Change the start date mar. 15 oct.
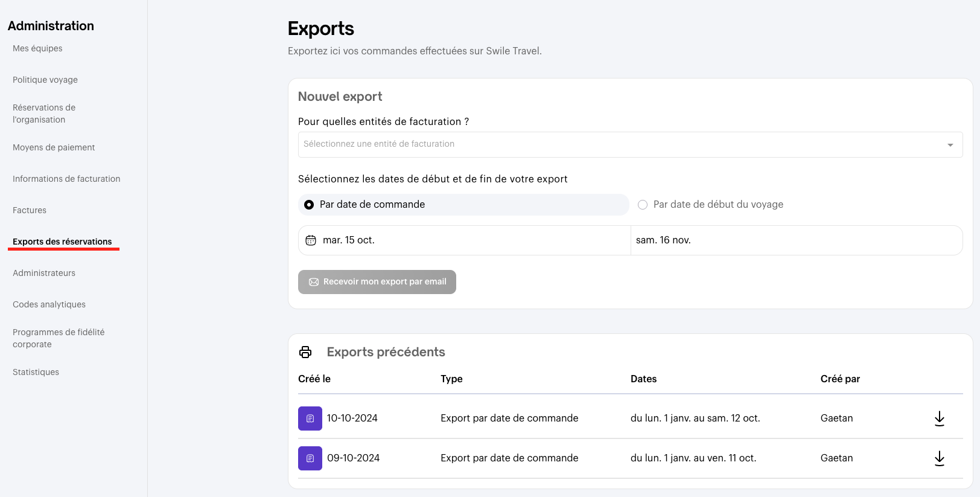This screenshot has height=497, width=980. click(x=349, y=240)
